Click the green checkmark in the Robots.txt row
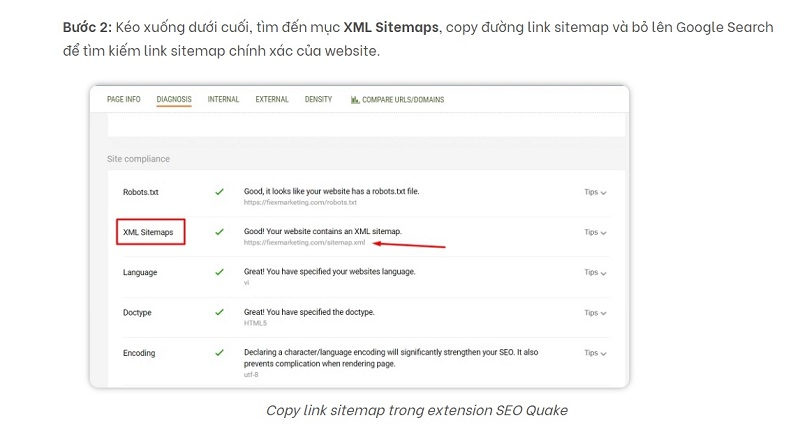 pyautogui.click(x=219, y=192)
